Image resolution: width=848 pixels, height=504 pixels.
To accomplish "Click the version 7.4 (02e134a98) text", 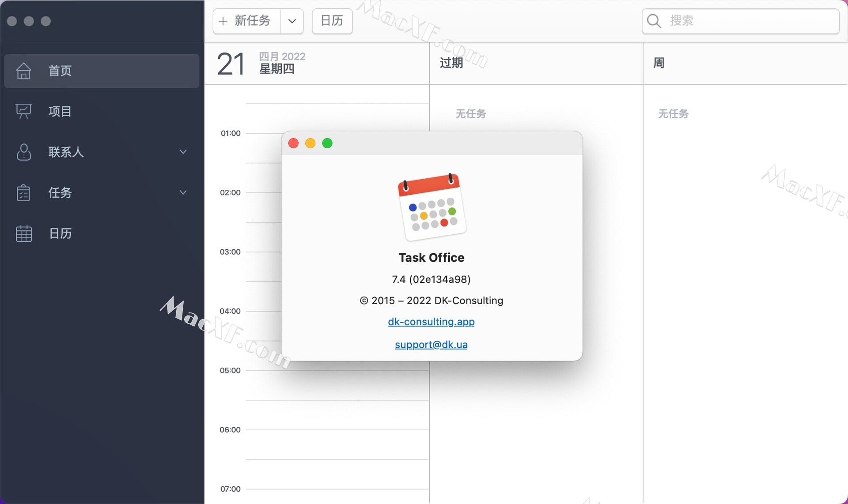I will pyautogui.click(x=431, y=279).
